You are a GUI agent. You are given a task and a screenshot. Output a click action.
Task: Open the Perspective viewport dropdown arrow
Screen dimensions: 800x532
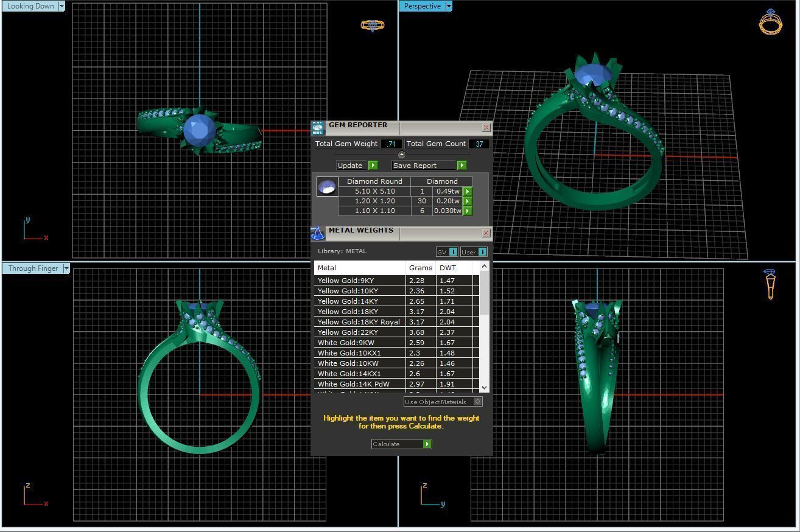tap(449, 6)
